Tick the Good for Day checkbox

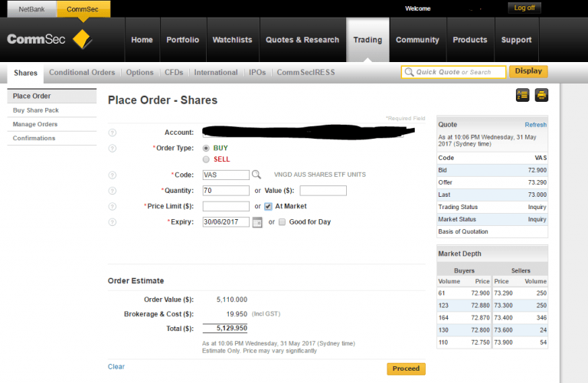pyautogui.click(x=282, y=221)
